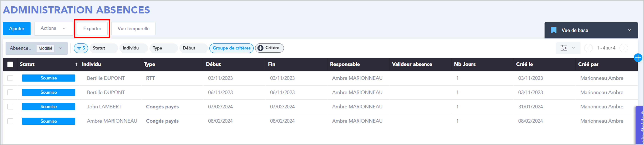
Task: Click the bookmark icon in Vue de base
Action: click(x=554, y=30)
